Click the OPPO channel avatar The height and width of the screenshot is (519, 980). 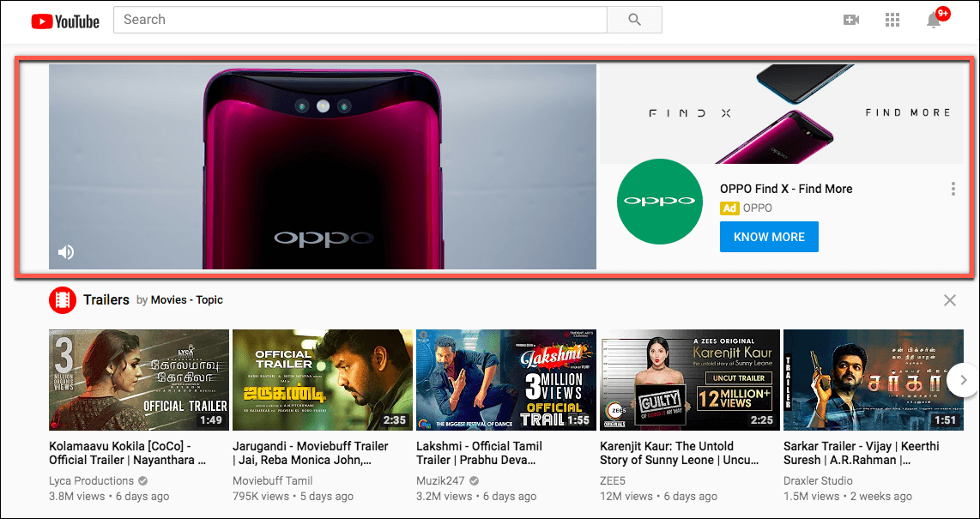(x=659, y=202)
